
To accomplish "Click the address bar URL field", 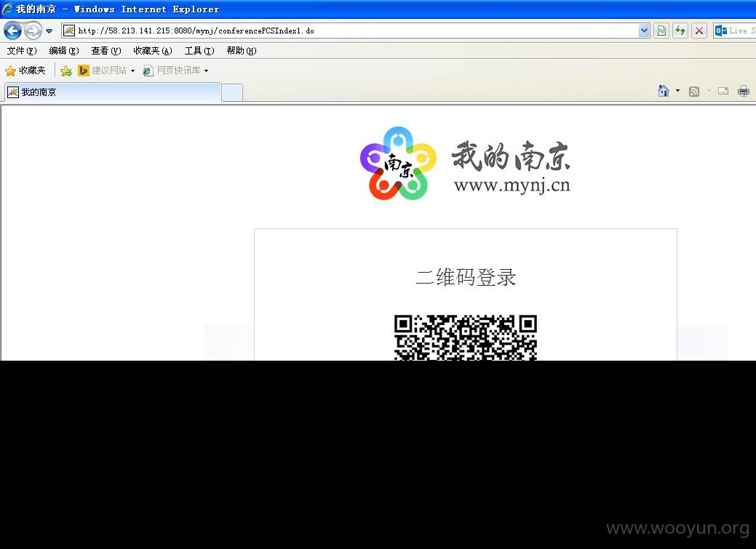I will tap(357, 31).
